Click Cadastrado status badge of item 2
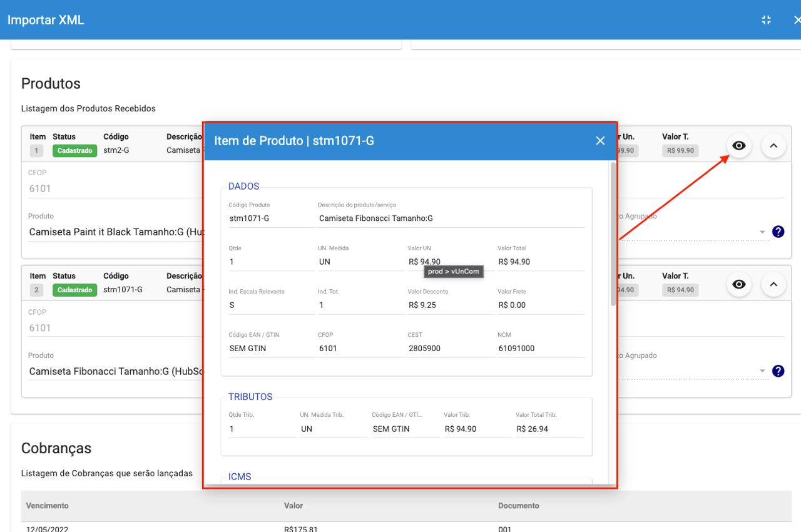The height and width of the screenshot is (532, 801). pos(75,290)
